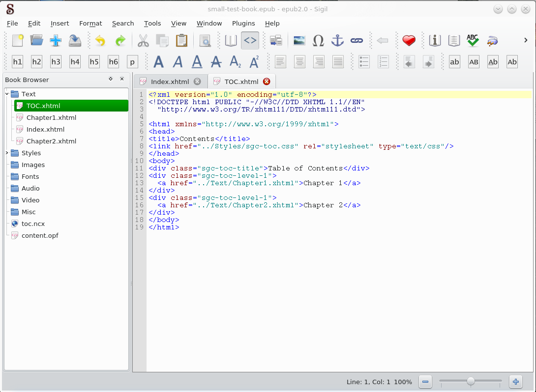The image size is (536, 392).
Task: Collapse the Text folder in Book Browser
Action: 7,94
